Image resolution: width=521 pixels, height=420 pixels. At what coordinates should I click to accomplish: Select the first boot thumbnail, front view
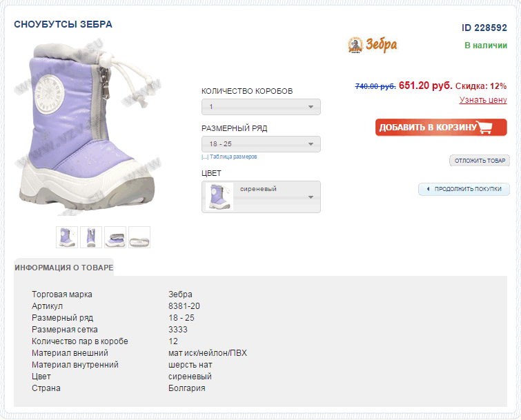pyautogui.click(x=67, y=237)
